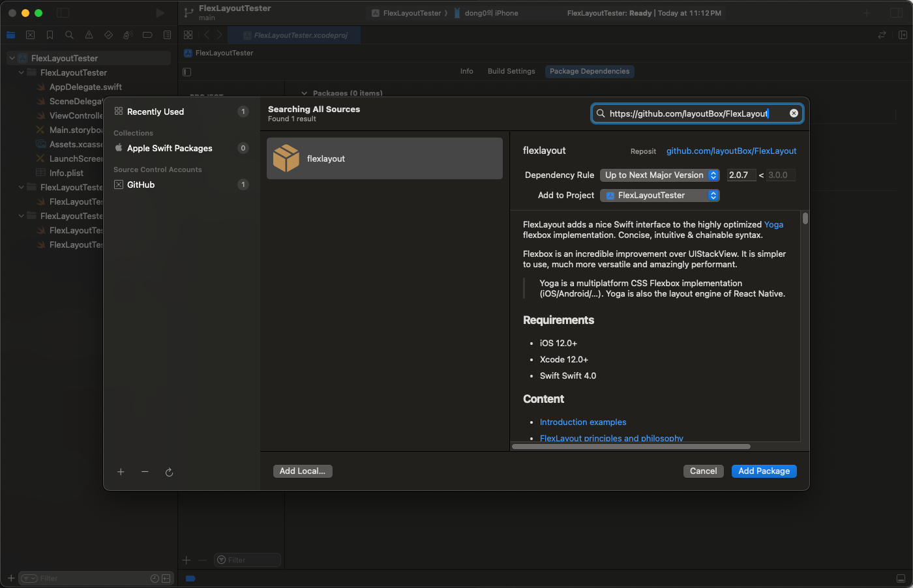Open the Dependency Rule dropdown
This screenshot has width=913, height=588.
659,175
